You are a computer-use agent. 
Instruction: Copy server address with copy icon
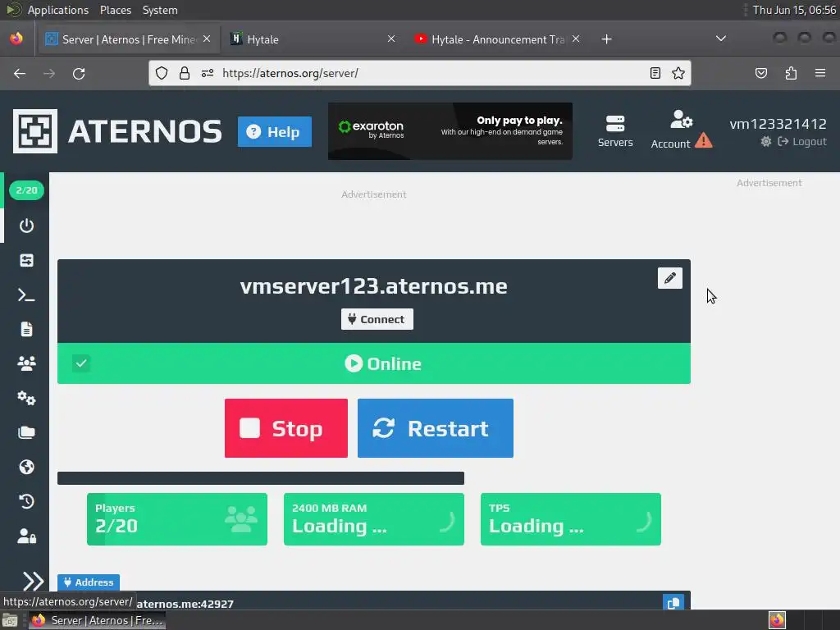click(673, 603)
